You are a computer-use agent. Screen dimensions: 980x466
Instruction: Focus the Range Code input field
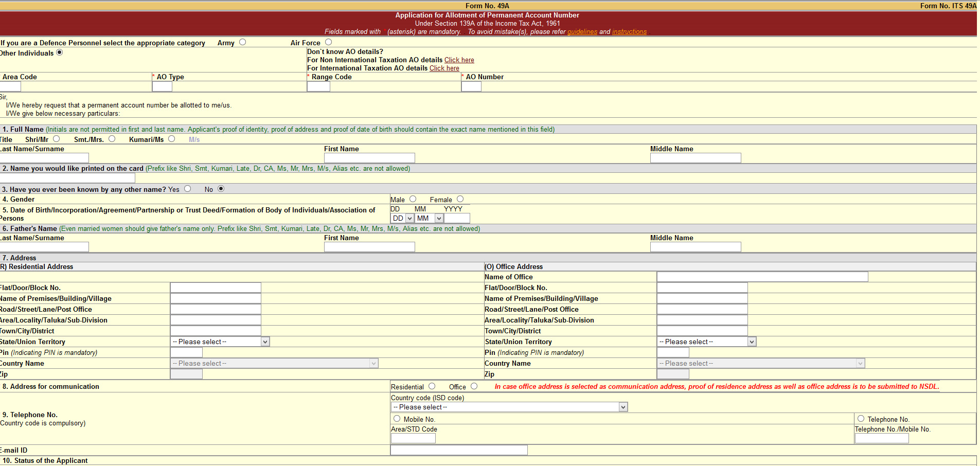(318, 86)
